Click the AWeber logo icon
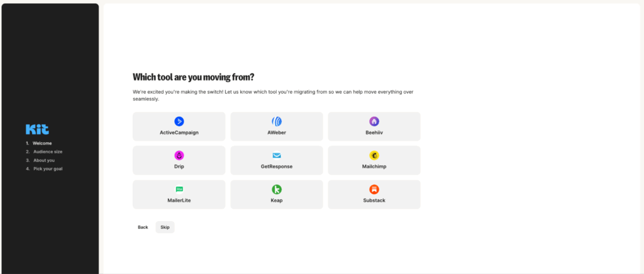644x274 pixels. pyautogui.click(x=277, y=121)
